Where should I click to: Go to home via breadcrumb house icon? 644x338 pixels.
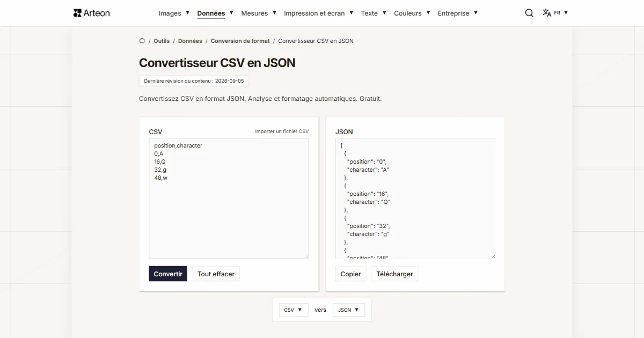(x=142, y=40)
